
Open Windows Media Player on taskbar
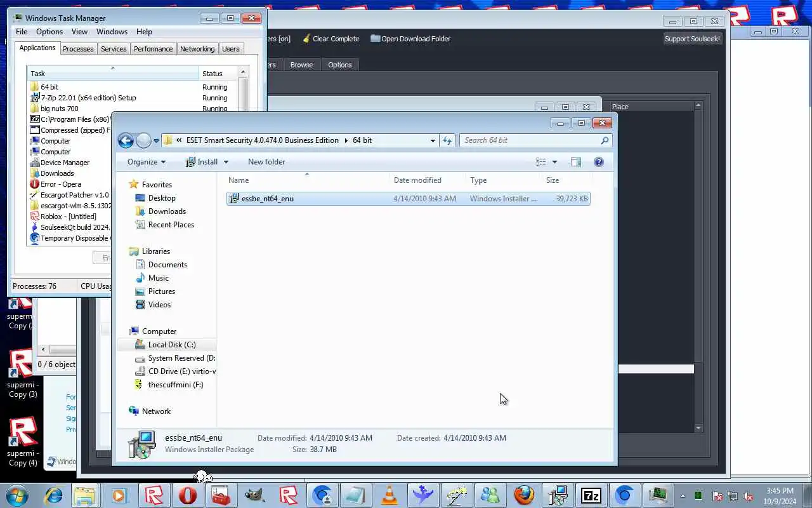119,495
